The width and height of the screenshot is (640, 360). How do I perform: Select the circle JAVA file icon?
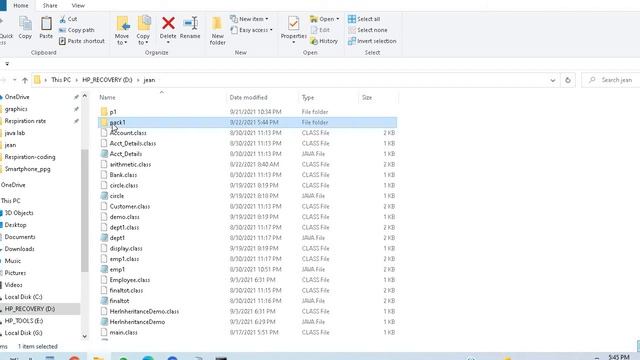[x=104, y=196]
